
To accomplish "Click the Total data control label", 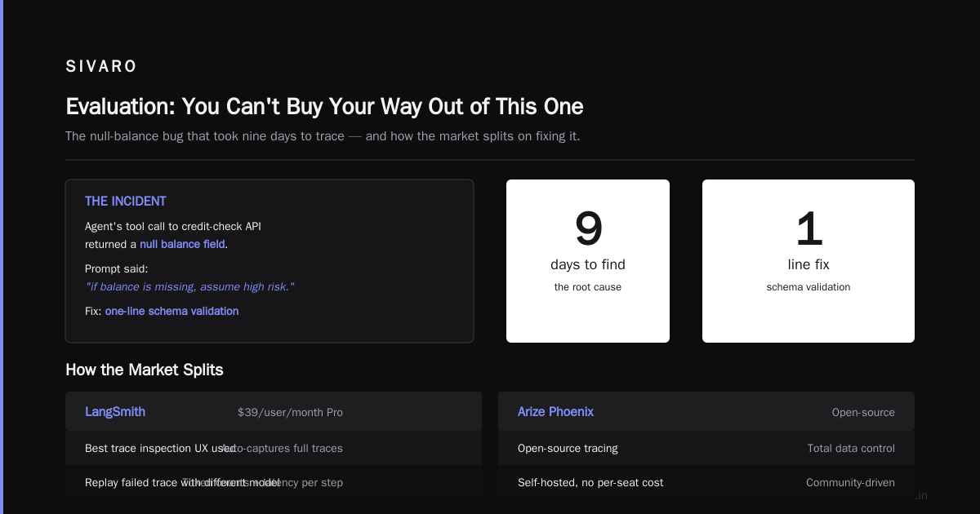I will click(x=851, y=448).
